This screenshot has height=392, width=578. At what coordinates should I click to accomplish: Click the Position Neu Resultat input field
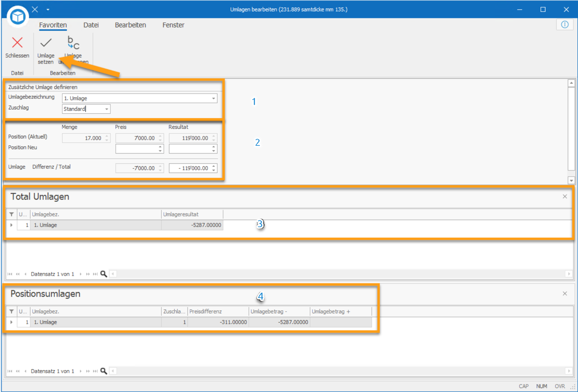pyautogui.click(x=190, y=149)
